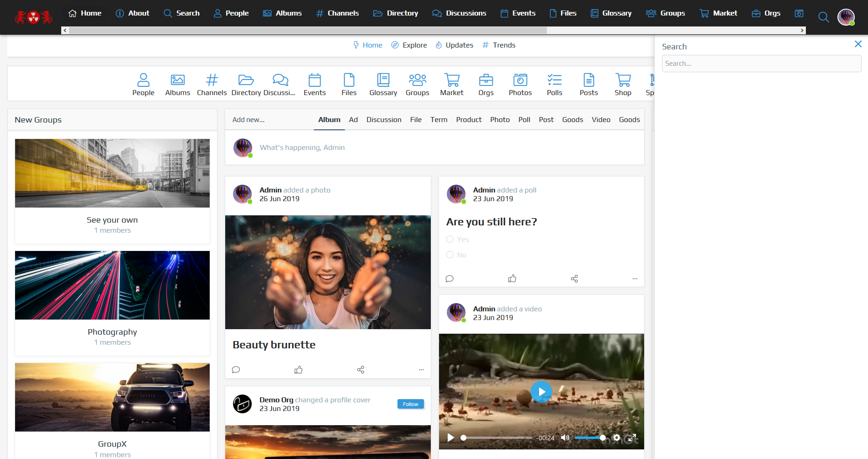Click the magnifier search icon in header
Viewport: 868px width, 459px height.
pos(823,17)
